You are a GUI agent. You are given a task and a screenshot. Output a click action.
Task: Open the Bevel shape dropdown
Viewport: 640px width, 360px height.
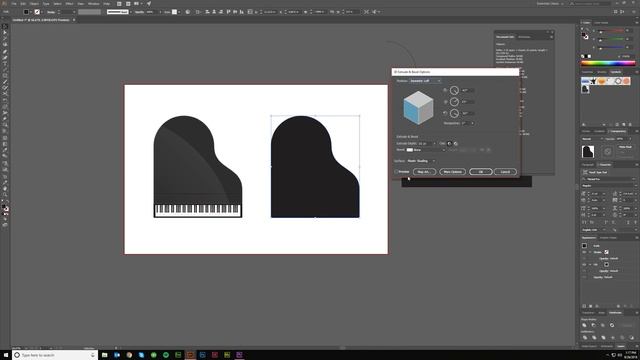pos(426,150)
